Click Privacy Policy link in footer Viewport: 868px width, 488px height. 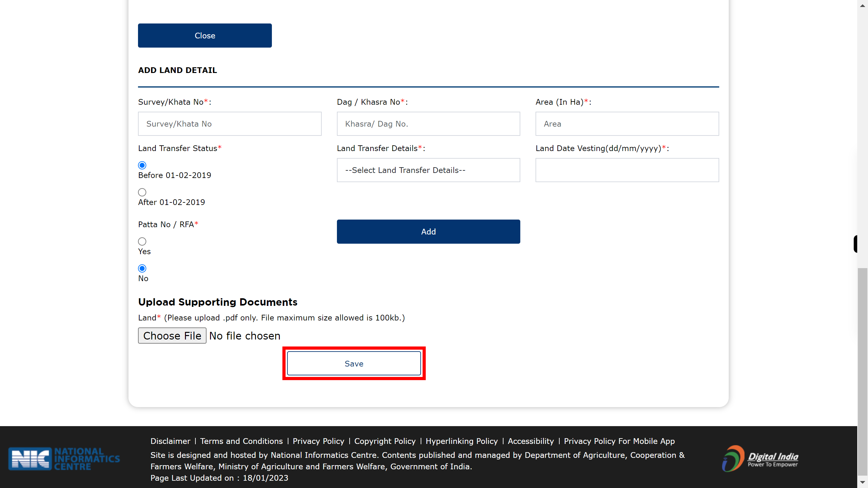pyautogui.click(x=318, y=441)
